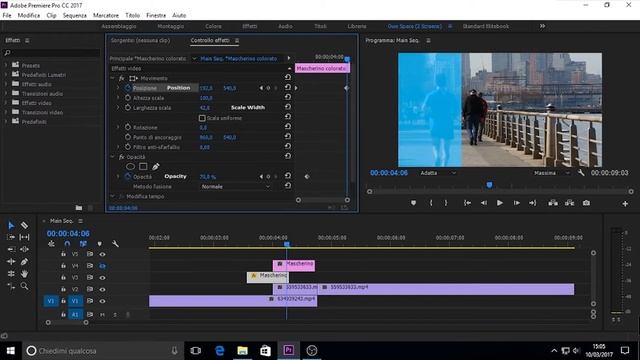Click Extract button in Program monitor
The height and width of the screenshot is (360, 640).
click(x=569, y=203)
